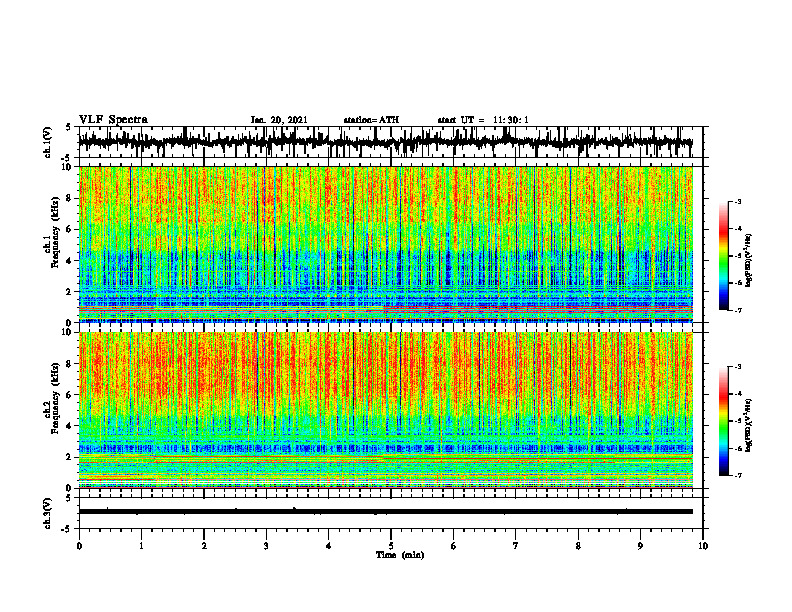Click the "ch.1(V)" waveform axis label
Image resolution: width=792 pixels, height=612 pixels.
[47, 142]
